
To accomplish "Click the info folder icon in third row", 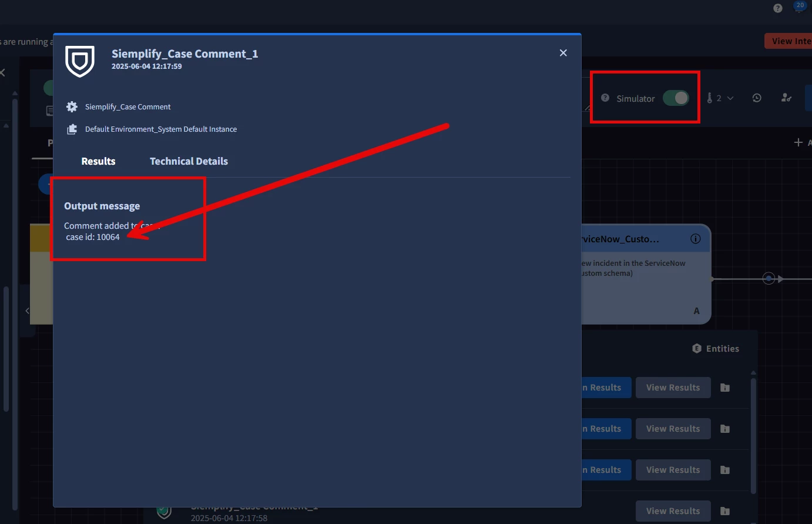I will point(725,470).
